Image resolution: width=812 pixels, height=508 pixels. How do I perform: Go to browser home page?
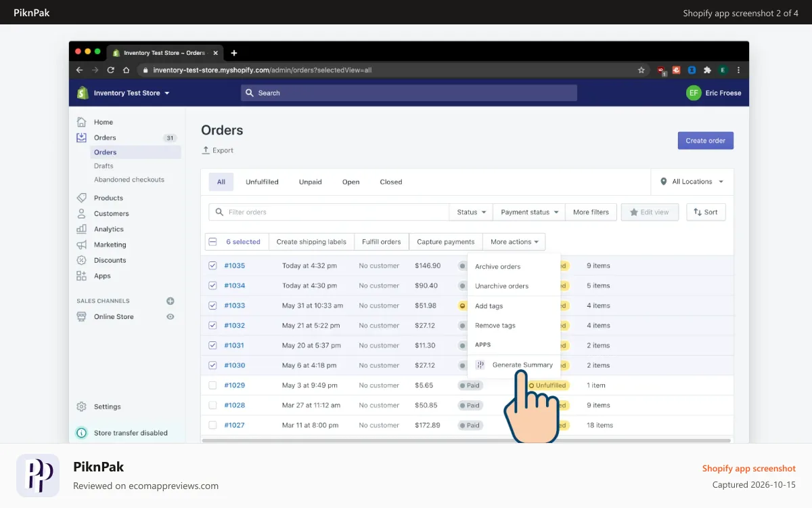coord(126,70)
